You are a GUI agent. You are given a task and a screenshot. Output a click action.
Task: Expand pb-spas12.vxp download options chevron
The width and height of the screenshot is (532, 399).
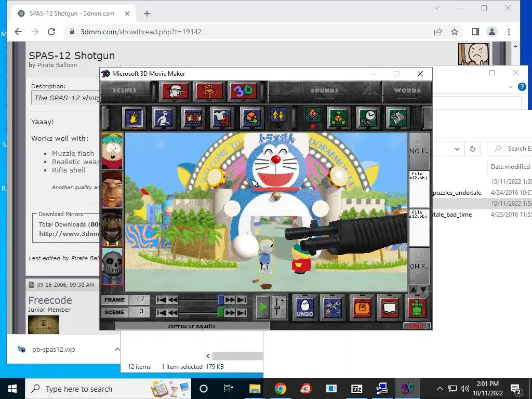coord(117,349)
